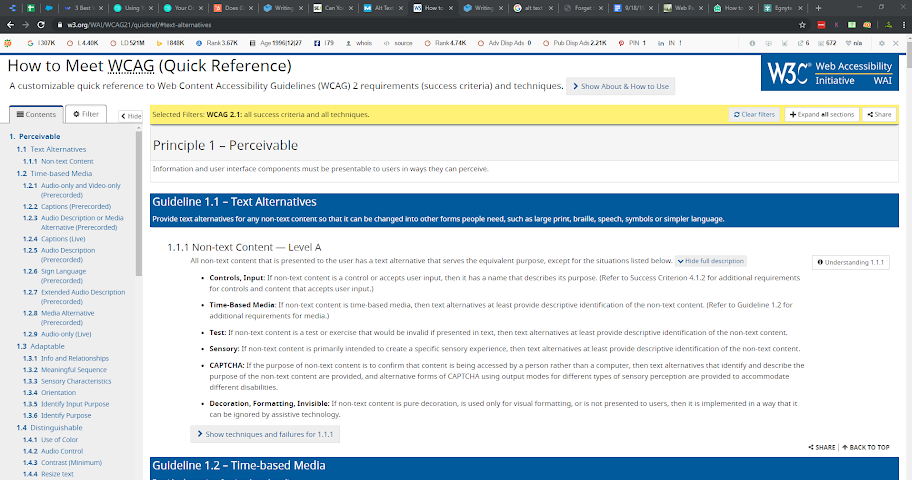Screen dimensions: 912x480
Task: Click the 'Clear filters' button
Action: tap(754, 115)
